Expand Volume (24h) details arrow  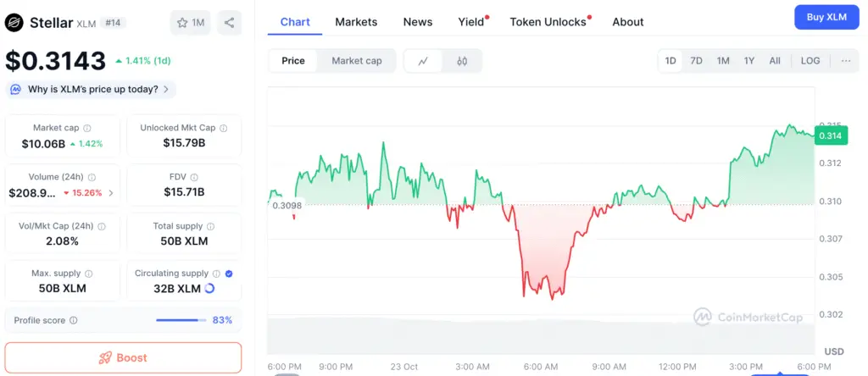pos(110,193)
